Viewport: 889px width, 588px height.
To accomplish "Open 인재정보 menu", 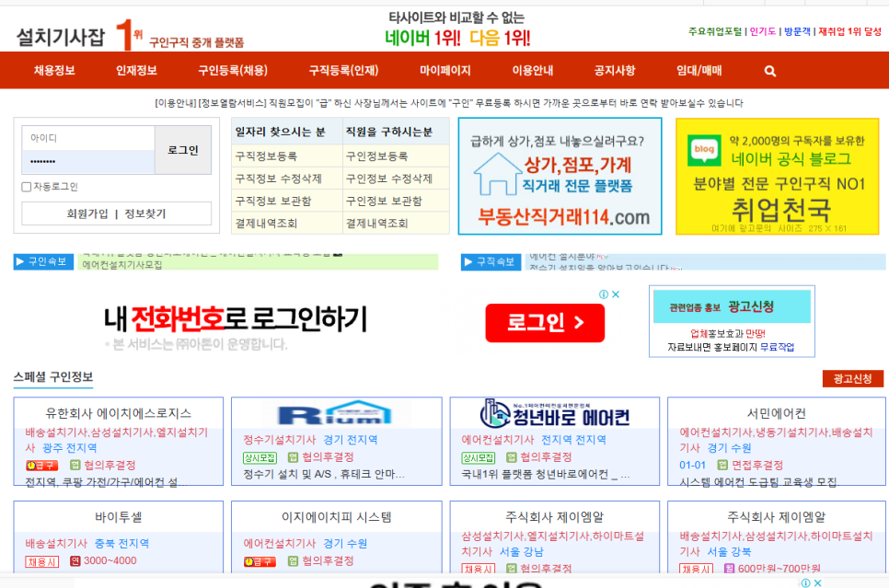I will pyautogui.click(x=136, y=70).
